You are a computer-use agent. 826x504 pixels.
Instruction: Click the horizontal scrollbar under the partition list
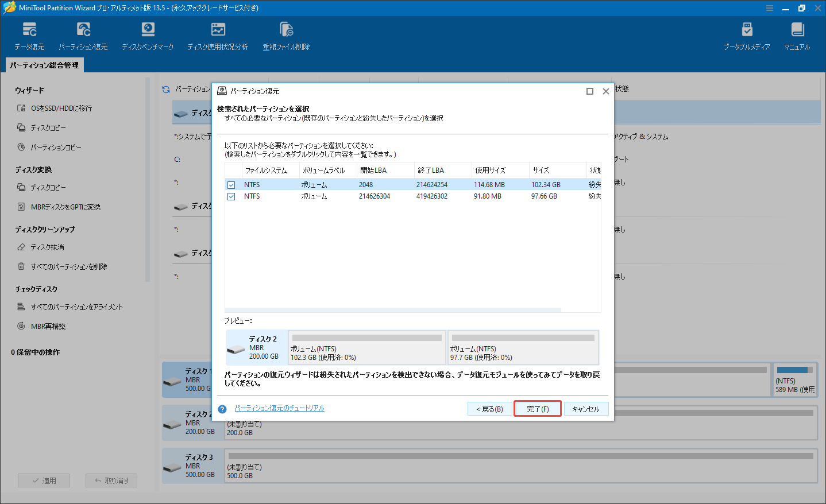click(x=392, y=309)
